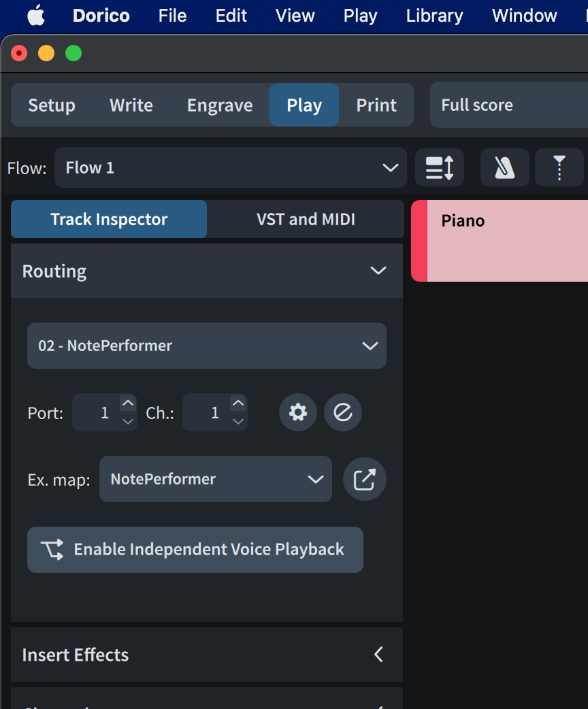Switch to the VST and MIDI tab
The image size is (588, 709).
[306, 219]
